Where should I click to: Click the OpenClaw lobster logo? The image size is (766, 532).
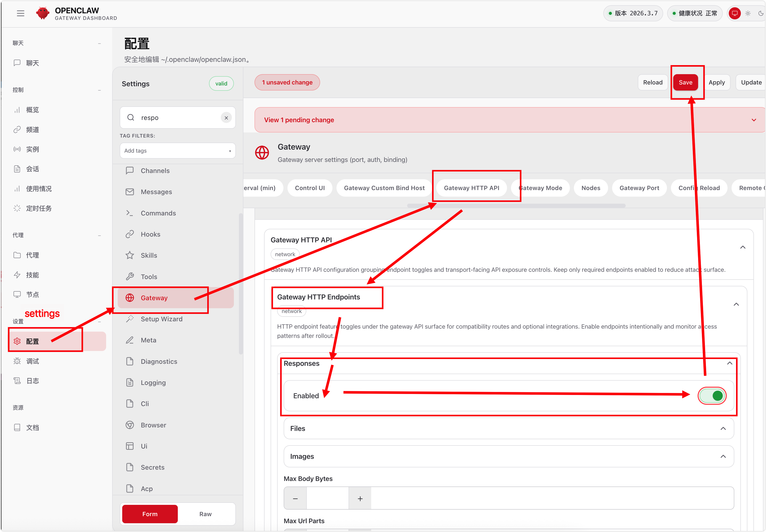pos(43,13)
